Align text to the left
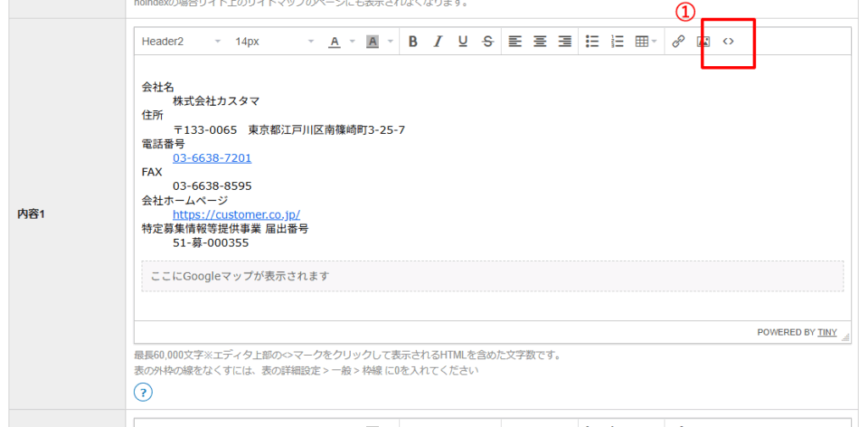868x427 pixels. coord(515,42)
